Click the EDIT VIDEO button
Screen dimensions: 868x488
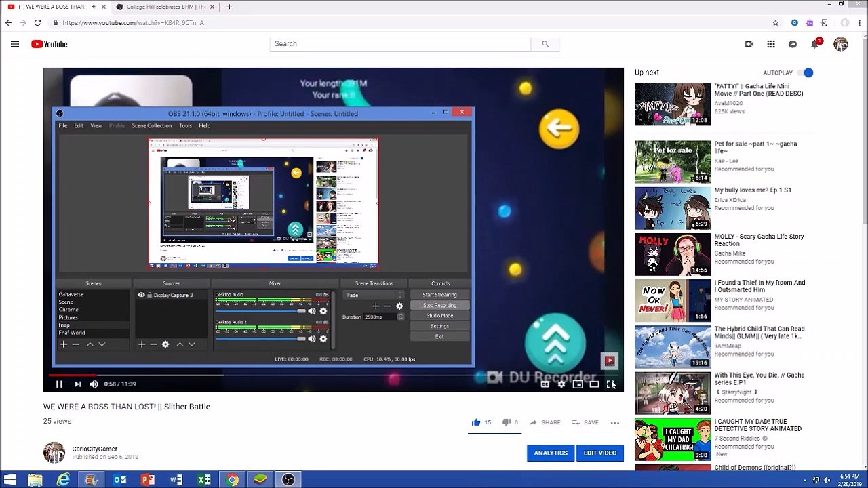coord(600,453)
